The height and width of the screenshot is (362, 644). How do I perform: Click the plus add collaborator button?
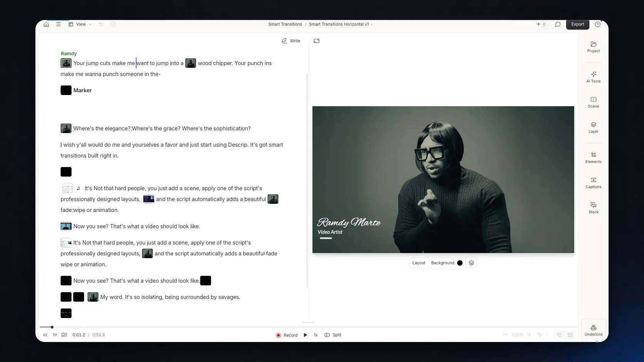pyautogui.click(x=538, y=24)
